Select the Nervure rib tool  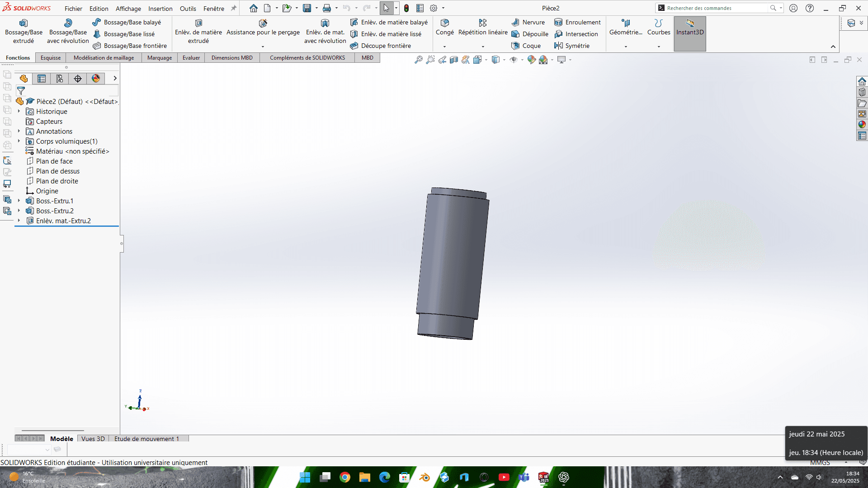tap(528, 22)
